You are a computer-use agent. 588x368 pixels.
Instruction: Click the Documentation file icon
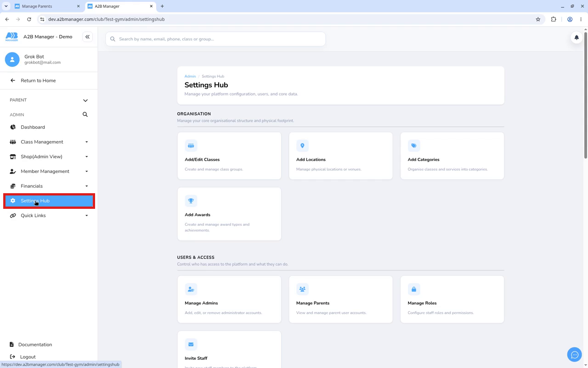[11, 345]
